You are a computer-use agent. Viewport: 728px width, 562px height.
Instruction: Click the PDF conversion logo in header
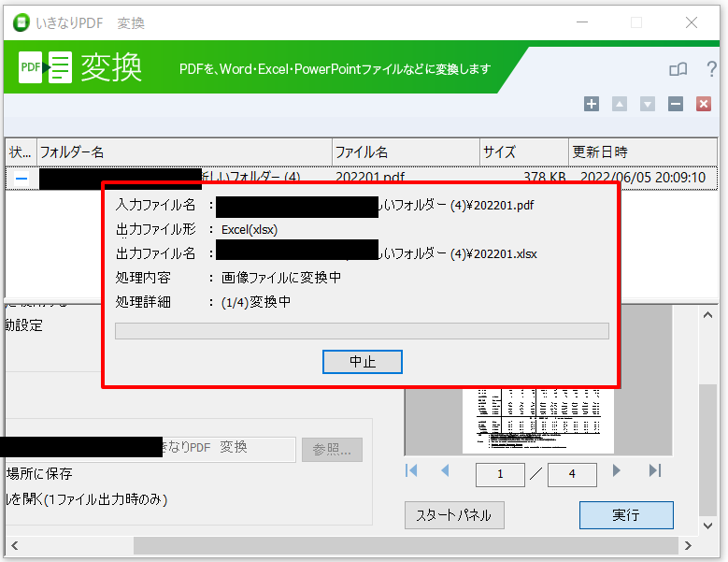[46, 67]
